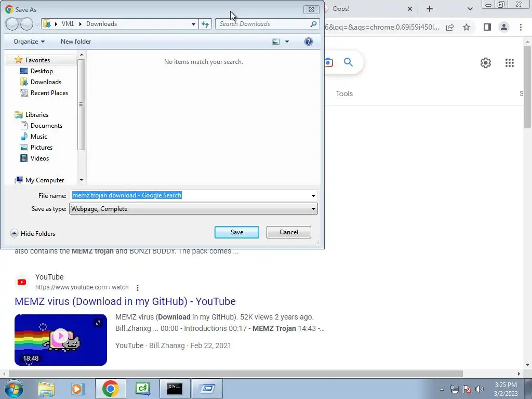
Task: Click the Save button
Action: coord(237,232)
